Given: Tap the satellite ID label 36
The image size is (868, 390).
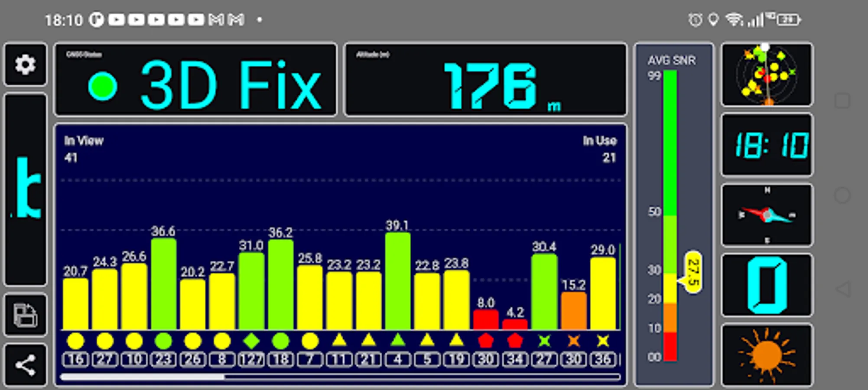Looking at the screenshot, I should click(603, 360).
